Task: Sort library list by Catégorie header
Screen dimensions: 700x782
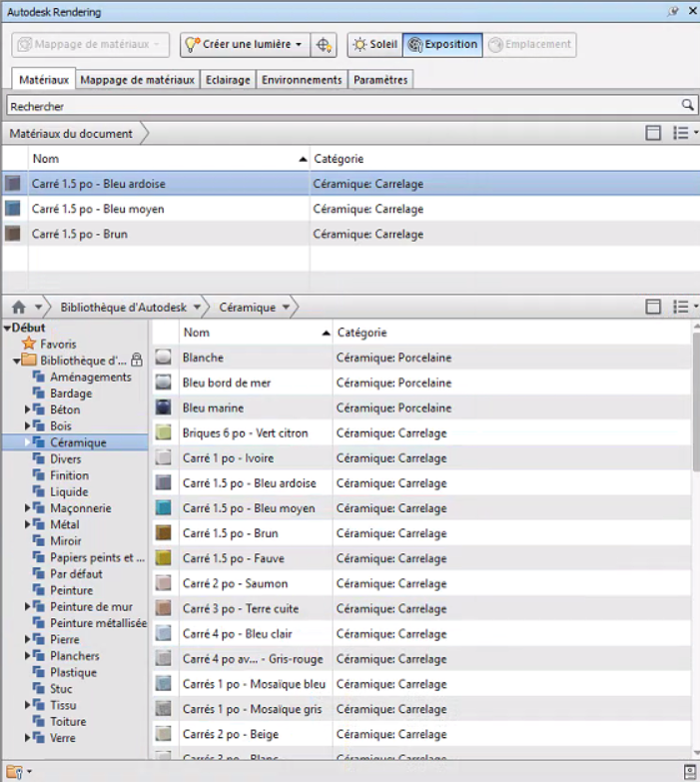Action: (511, 333)
